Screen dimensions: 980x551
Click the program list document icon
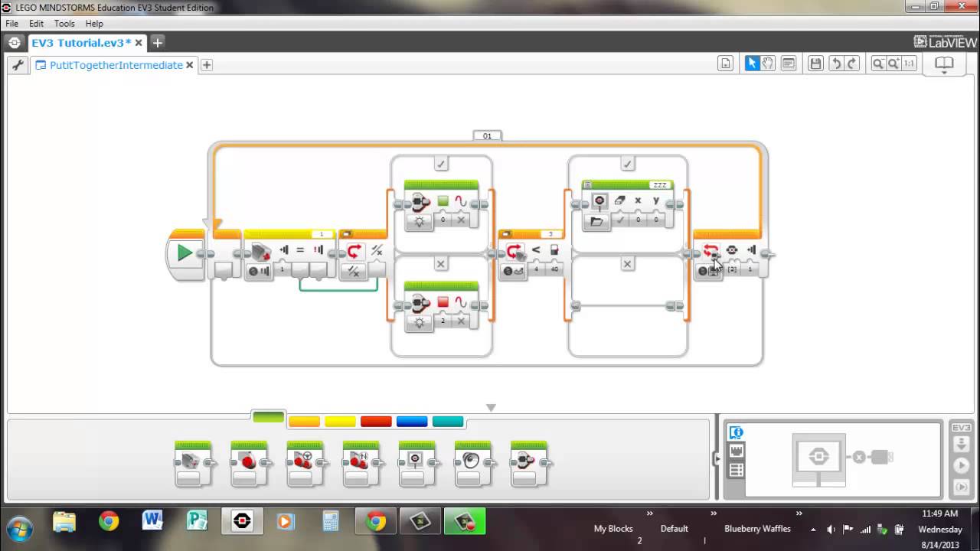(x=726, y=64)
